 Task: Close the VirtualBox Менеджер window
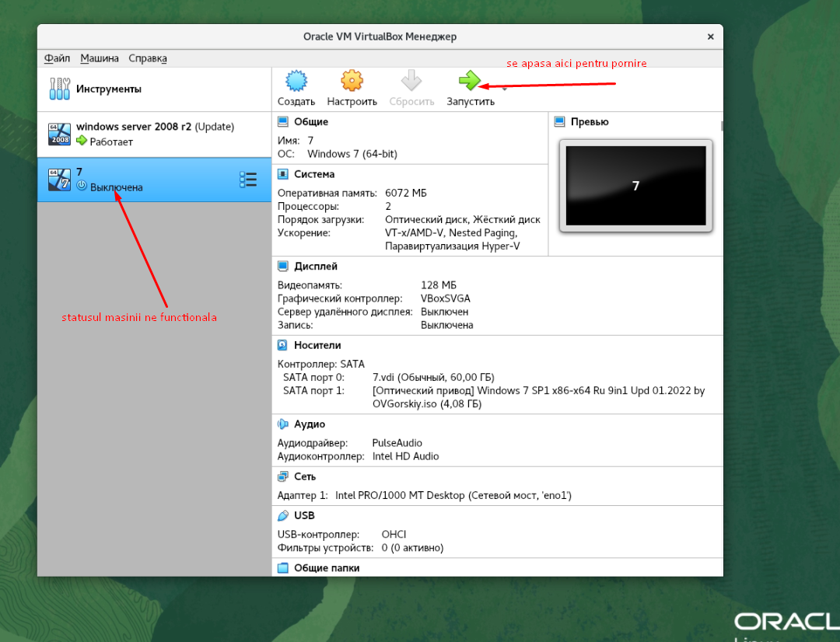[710, 37]
